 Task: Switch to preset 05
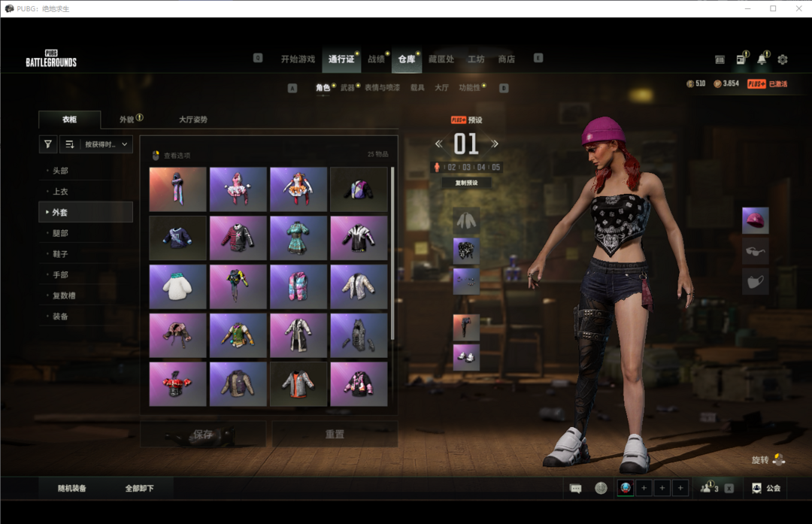(x=495, y=167)
